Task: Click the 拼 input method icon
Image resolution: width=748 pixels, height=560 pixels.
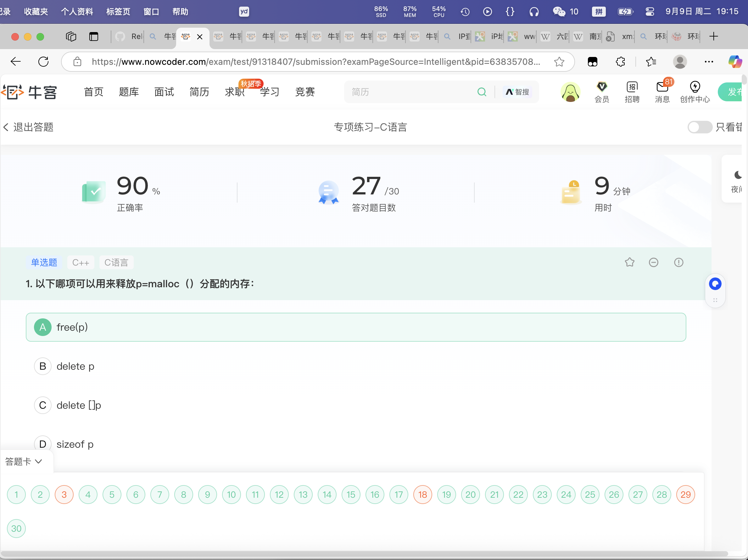Action: [599, 12]
